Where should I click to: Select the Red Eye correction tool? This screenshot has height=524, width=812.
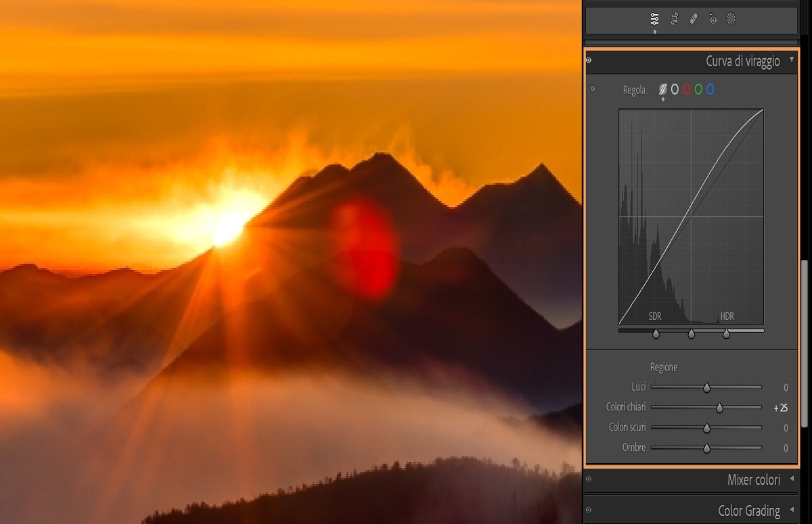pos(713,20)
